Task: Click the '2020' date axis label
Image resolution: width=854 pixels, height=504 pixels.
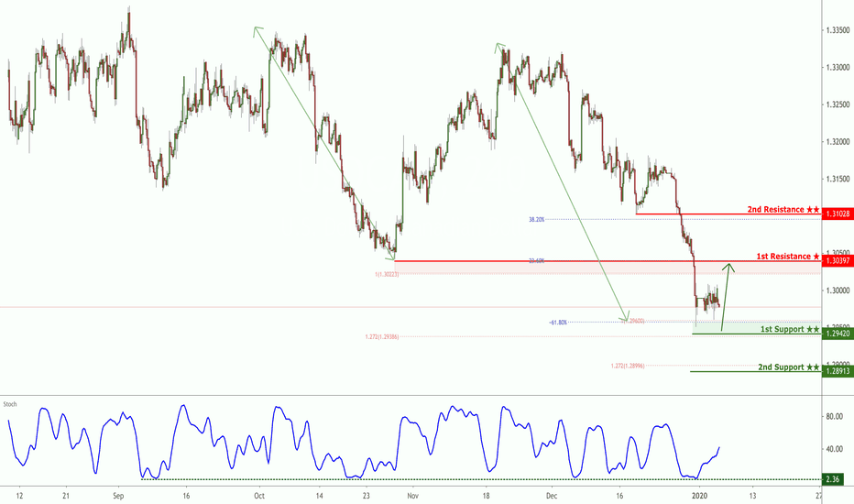Action: pos(699,496)
